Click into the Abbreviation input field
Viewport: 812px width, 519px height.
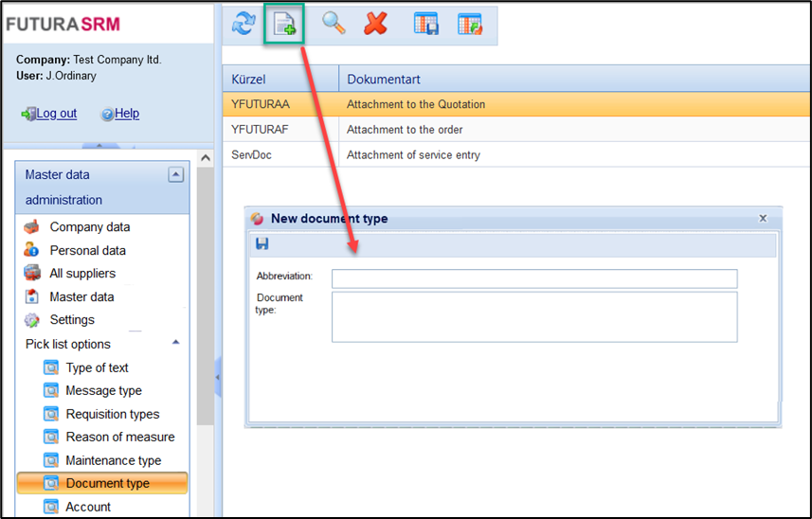click(533, 278)
